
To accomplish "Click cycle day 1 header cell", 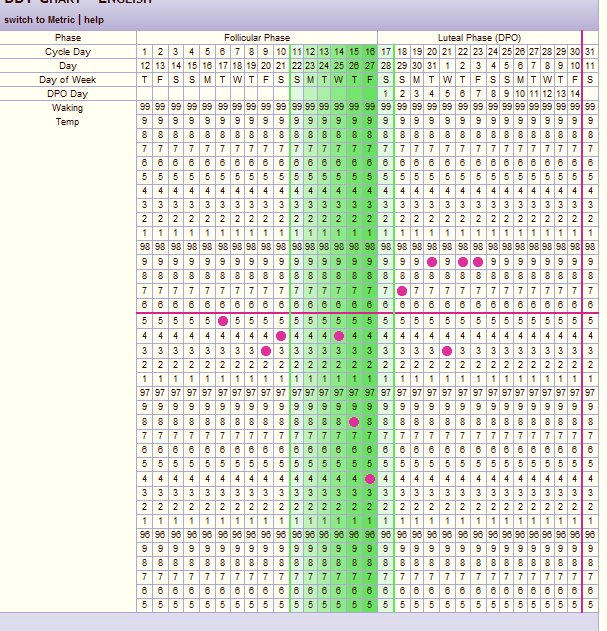I will pos(145,52).
